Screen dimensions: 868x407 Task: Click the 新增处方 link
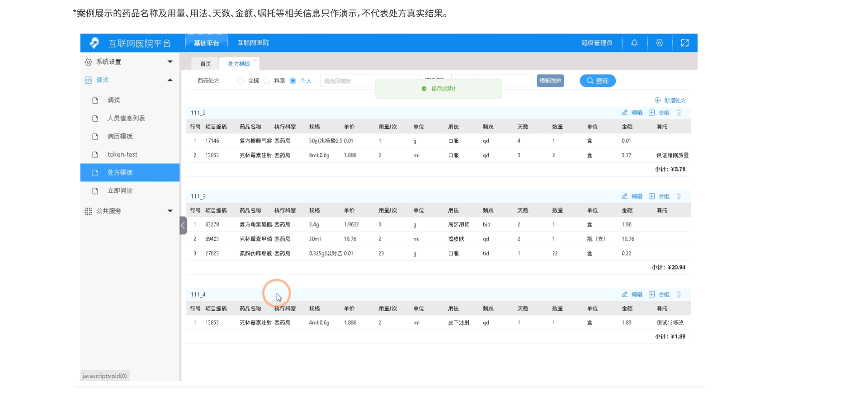coord(675,100)
